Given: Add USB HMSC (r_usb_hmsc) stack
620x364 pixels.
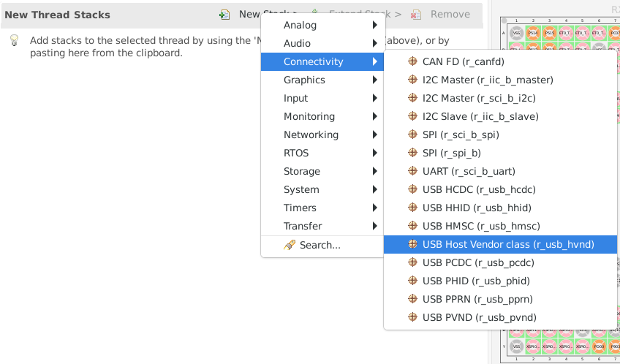Looking at the screenshot, I should pos(500,226).
